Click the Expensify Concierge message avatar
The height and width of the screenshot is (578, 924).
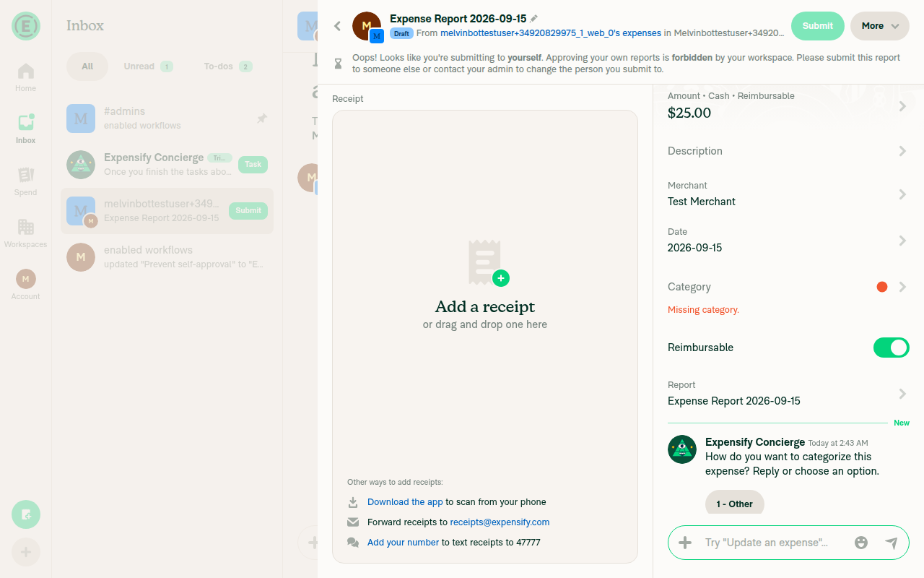click(682, 449)
